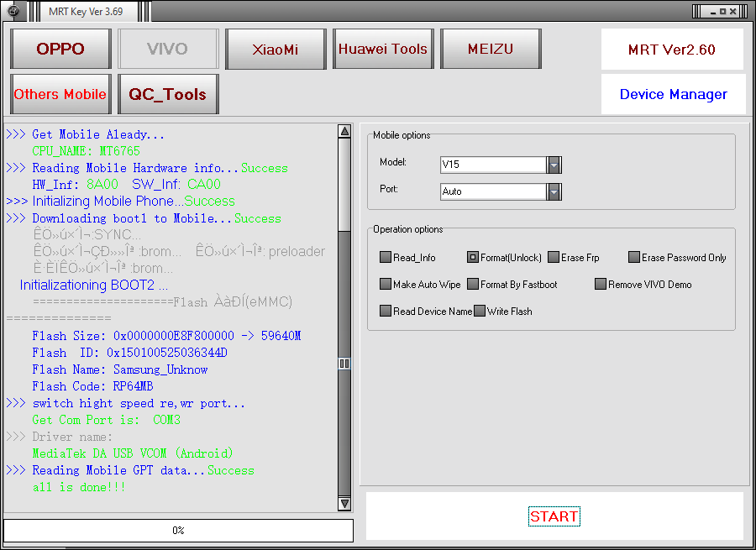Click the 'Reading Mobile GPT data' log line
Screen dimensions: 756x550
click(x=129, y=470)
